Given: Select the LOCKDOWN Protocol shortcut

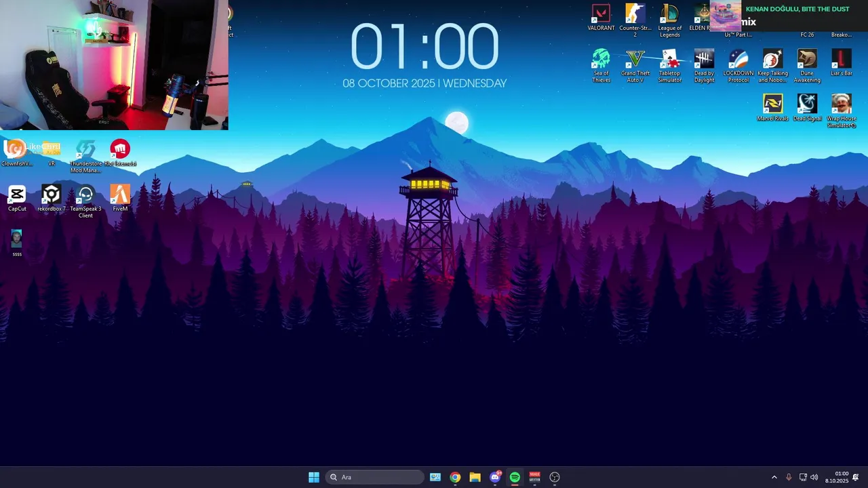Looking at the screenshot, I should pyautogui.click(x=738, y=66).
